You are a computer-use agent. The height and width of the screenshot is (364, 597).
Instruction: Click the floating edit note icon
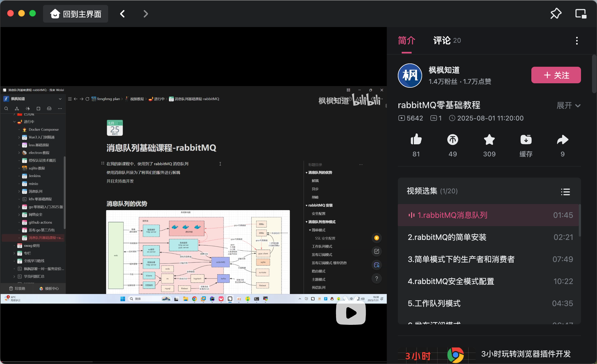[x=377, y=251]
